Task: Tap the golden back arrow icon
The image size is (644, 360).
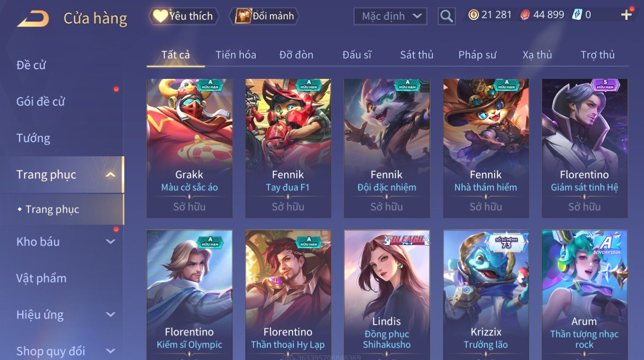Action: point(33,19)
